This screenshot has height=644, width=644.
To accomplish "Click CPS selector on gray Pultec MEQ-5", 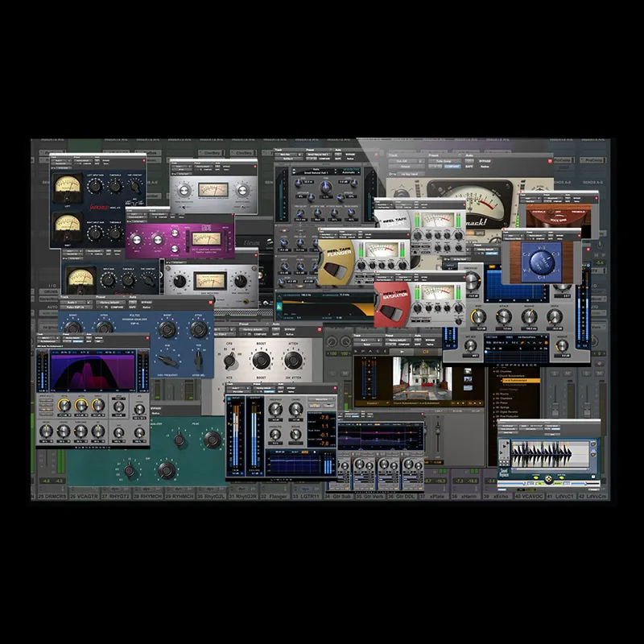I will point(229,360).
